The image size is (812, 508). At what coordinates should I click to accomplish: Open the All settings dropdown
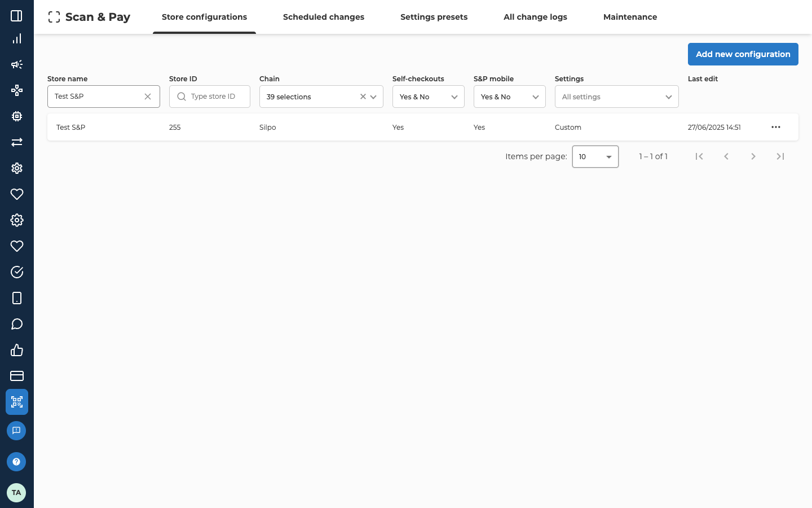click(x=617, y=97)
